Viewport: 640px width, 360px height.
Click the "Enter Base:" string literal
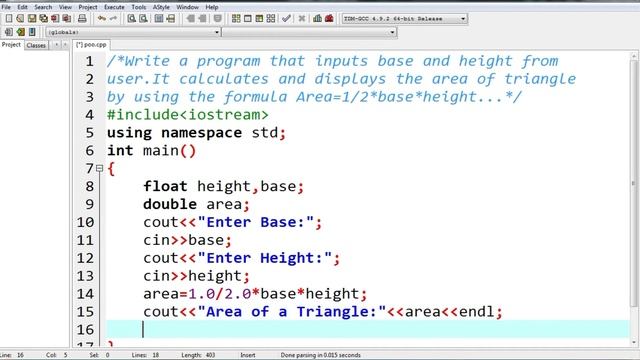tap(256, 222)
